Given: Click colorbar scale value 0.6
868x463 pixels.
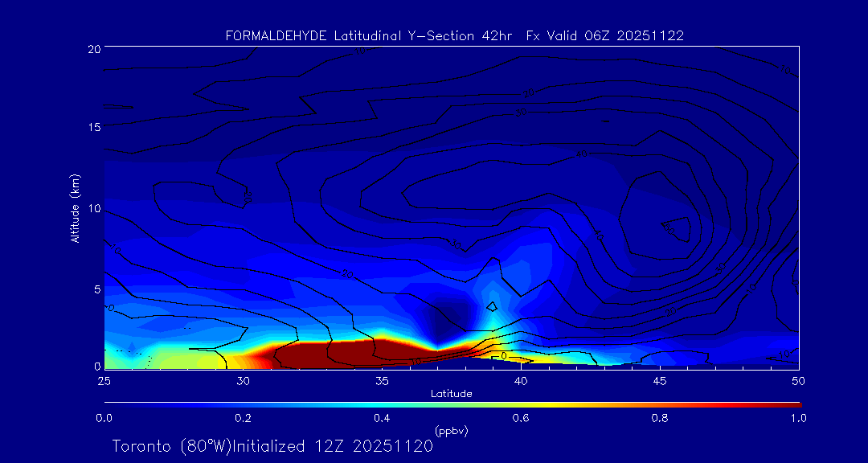Looking at the screenshot, I should tap(521, 418).
